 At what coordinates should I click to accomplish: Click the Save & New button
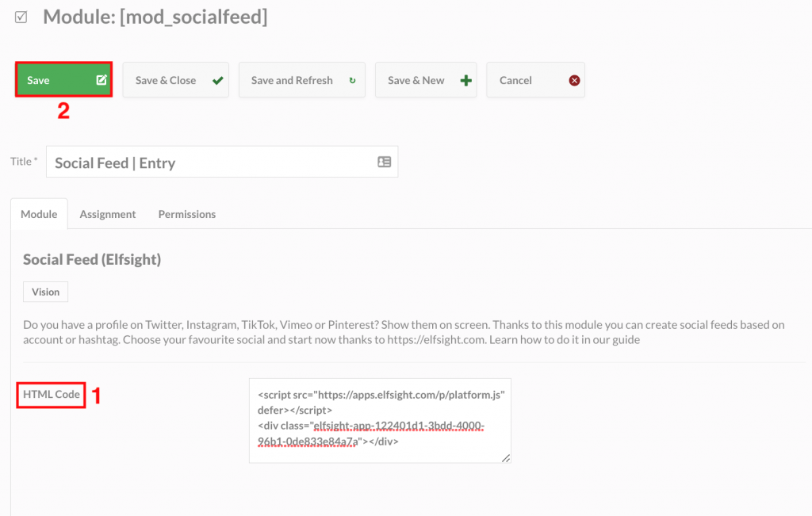(x=426, y=80)
